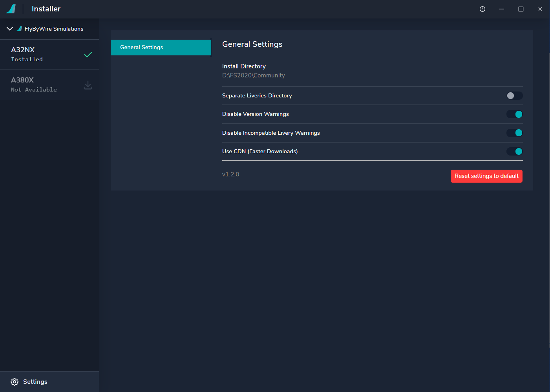Click the General Settings heading text
Image resolution: width=550 pixels, height=392 pixels.
pyautogui.click(x=252, y=44)
